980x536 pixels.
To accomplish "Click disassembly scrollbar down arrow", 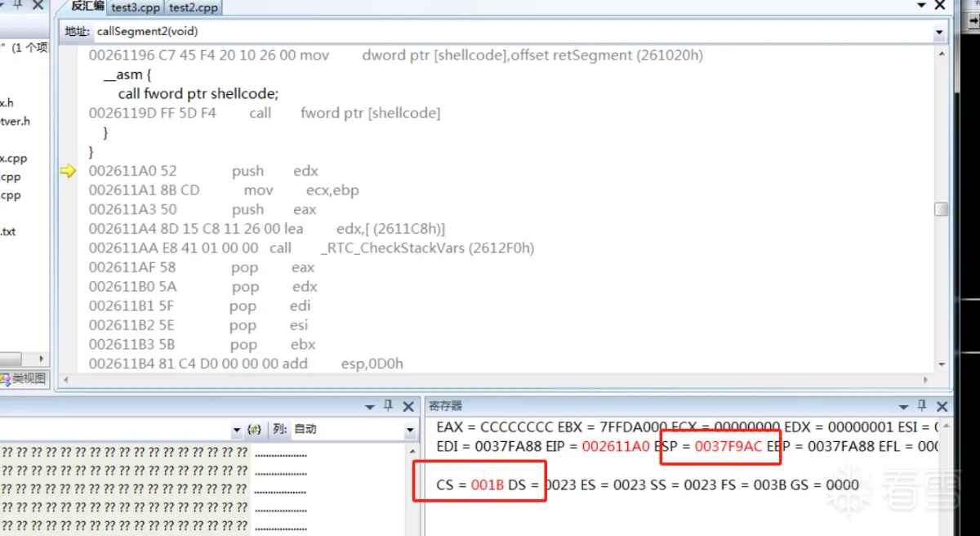I will click(x=942, y=364).
